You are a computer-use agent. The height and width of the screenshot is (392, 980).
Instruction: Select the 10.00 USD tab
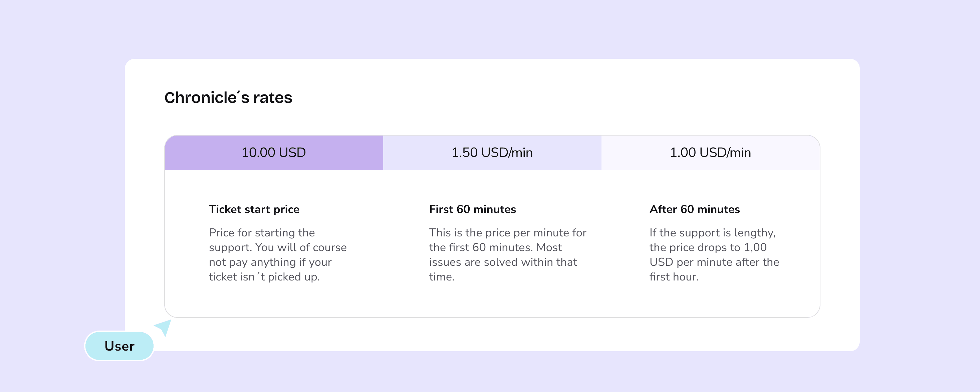pyautogui.click(x=274, y=153)
